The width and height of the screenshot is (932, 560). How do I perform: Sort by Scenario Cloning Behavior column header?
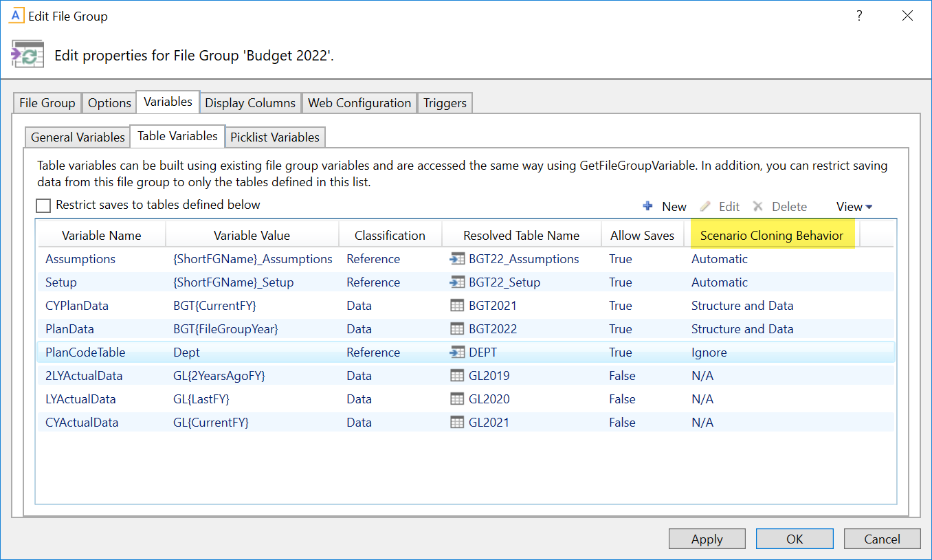click(771, 236)
